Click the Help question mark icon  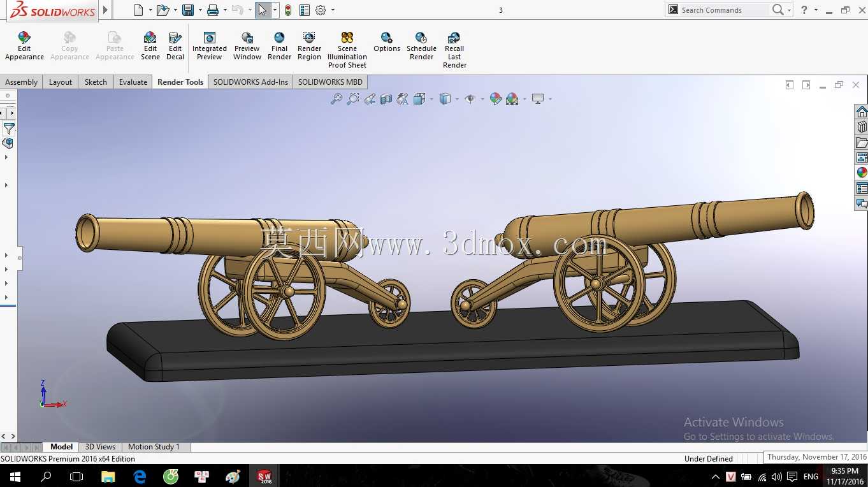(x=804, y=10)
